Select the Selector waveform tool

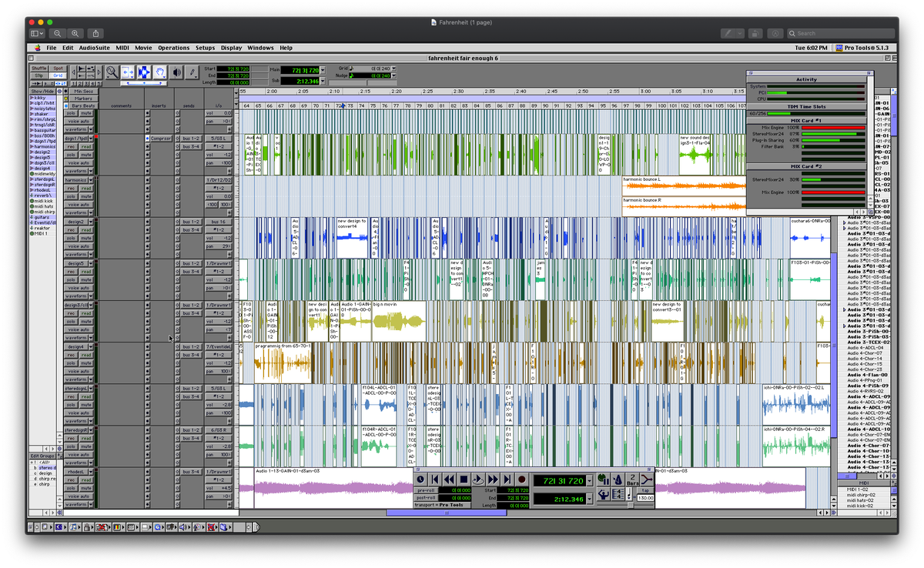144,72
